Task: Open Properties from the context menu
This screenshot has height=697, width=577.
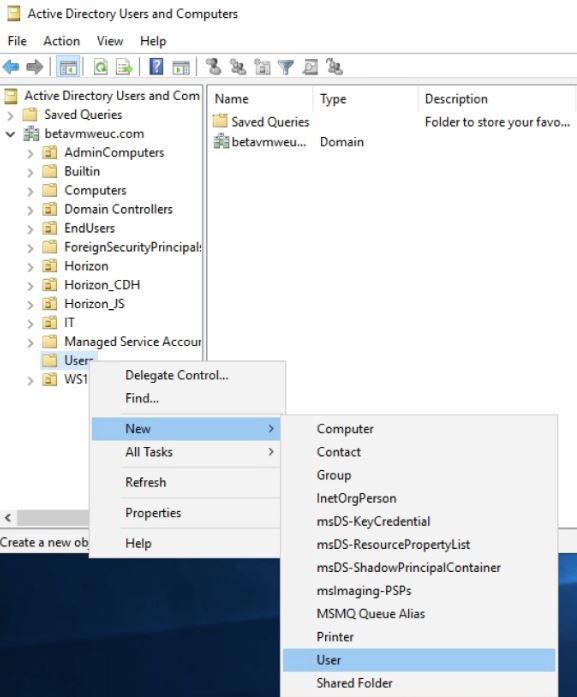Action: (186, 513)
